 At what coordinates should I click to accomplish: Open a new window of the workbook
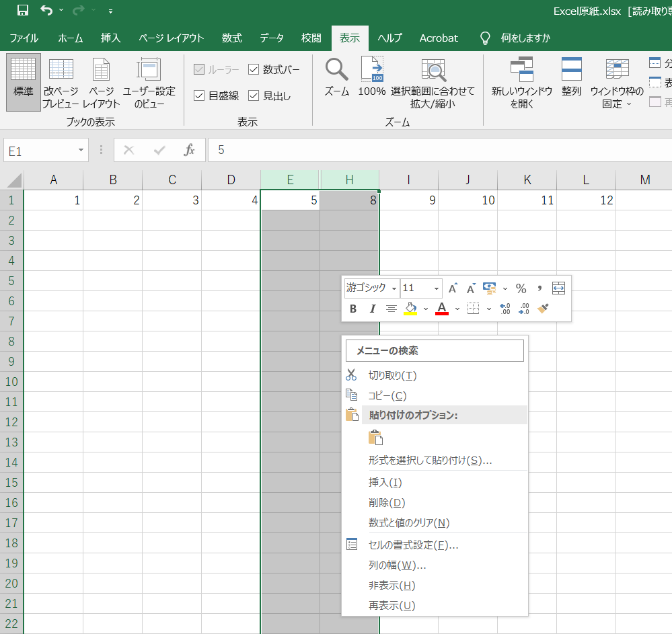click(x=521, y=83)
